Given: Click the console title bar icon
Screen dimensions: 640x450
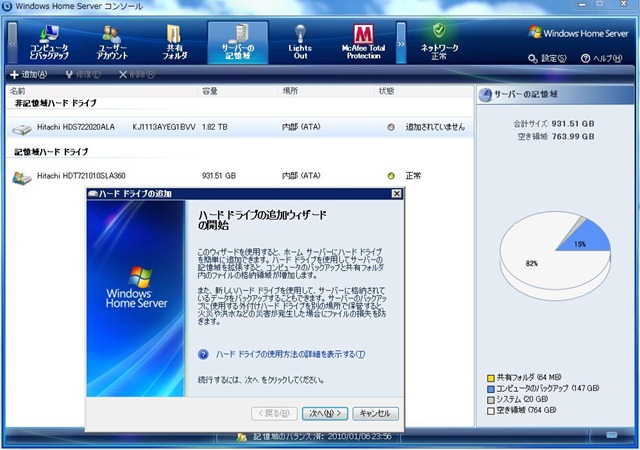Looking at the screenshot, I should tap(7, 6).
